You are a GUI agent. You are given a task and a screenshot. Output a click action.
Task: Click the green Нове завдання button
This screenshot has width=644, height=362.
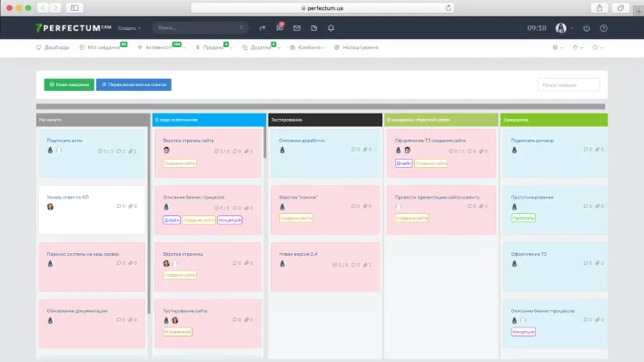(x=69, y=84)
